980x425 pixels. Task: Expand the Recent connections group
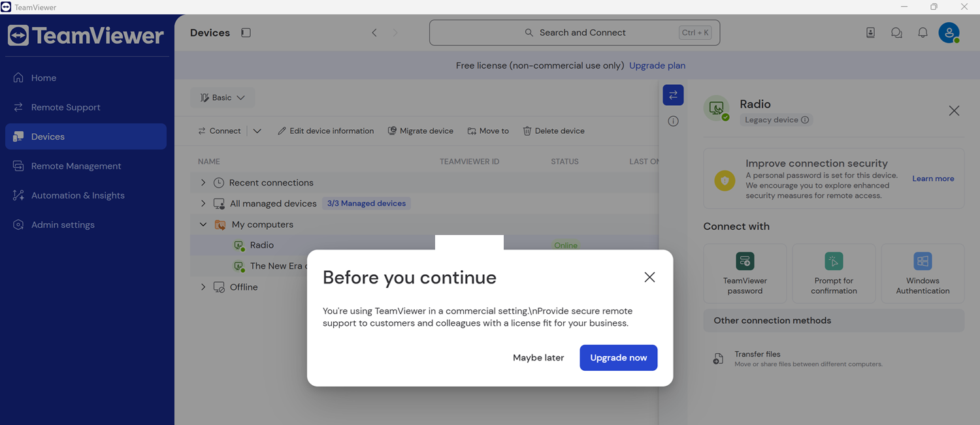[x=203, y=183]
